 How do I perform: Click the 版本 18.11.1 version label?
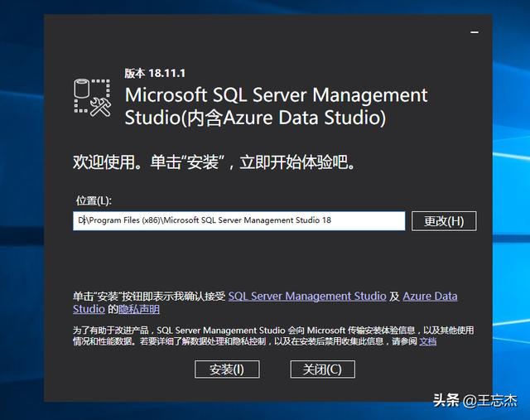point(149,73)
